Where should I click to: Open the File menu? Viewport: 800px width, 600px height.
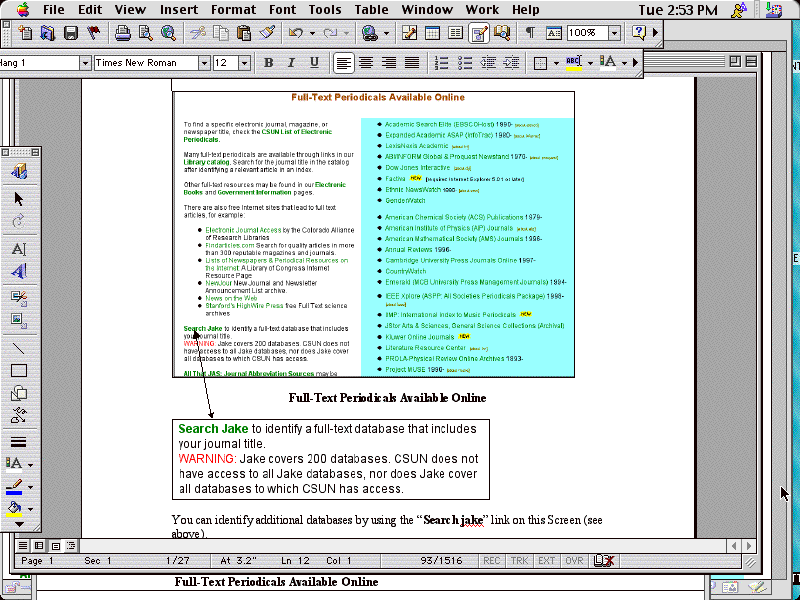pyautogui.click(x=54, y=10)
